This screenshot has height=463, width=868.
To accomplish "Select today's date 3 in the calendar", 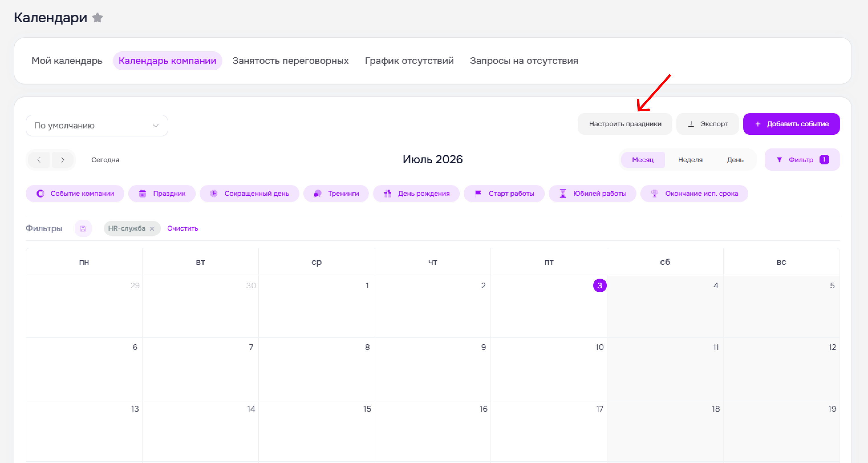I will point(600,286).
